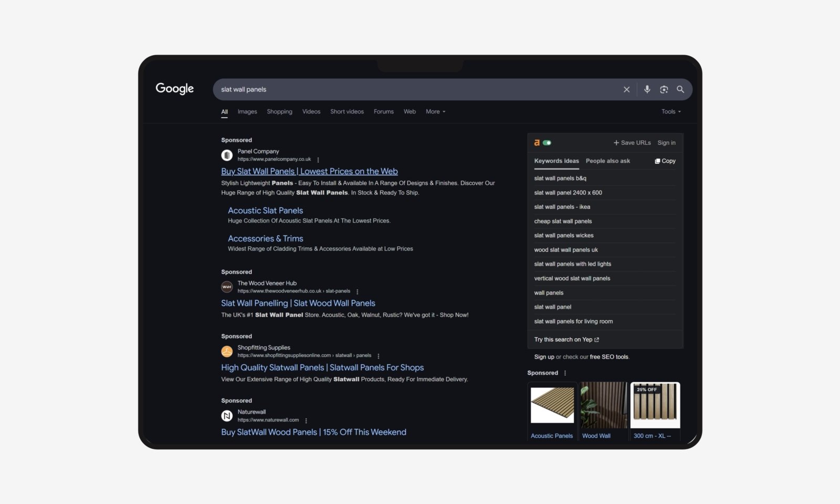
Task: Switch to the Short videos tab
Action: pyautogui.click(x=347, y=112)
